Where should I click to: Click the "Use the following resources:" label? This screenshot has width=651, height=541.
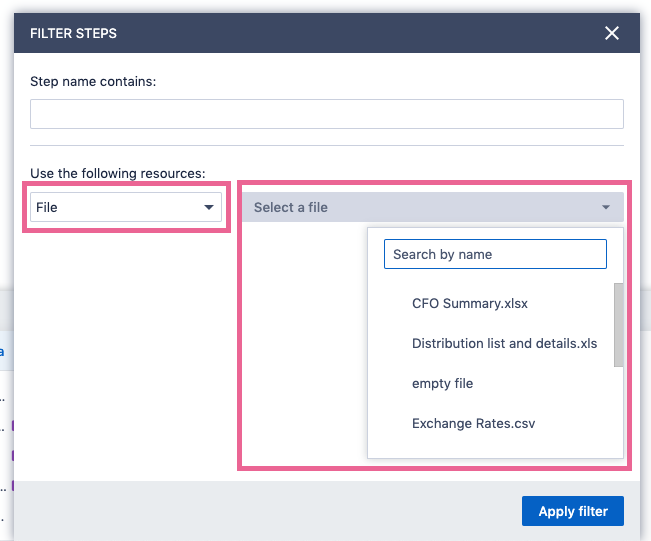click(x=117, y=173)
